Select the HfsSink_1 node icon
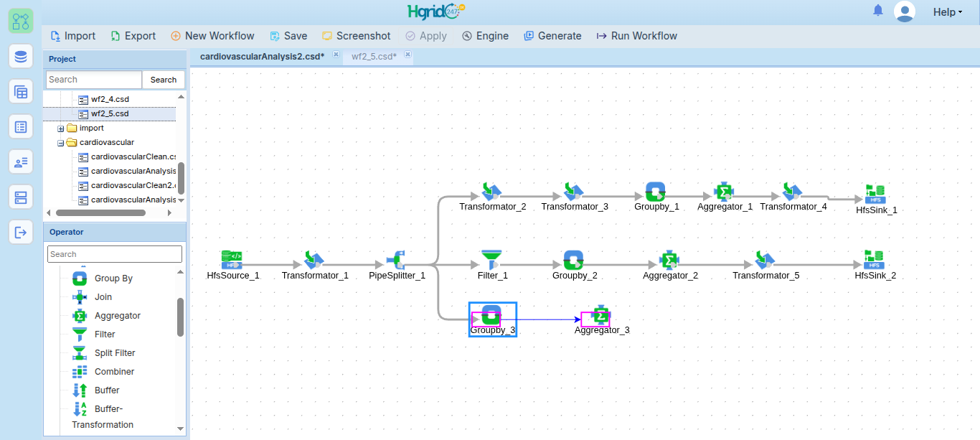Viewport: 980px width, 440px height. coord(875,194)
